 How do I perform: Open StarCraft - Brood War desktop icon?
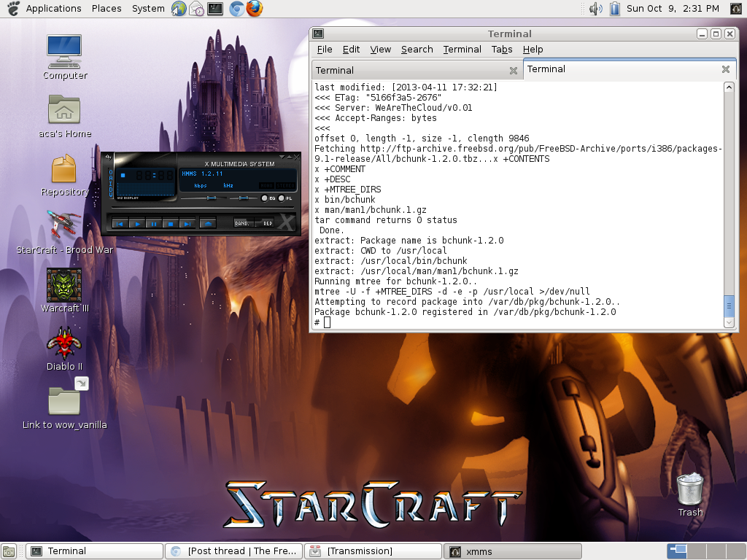click(x=64, y=225)
